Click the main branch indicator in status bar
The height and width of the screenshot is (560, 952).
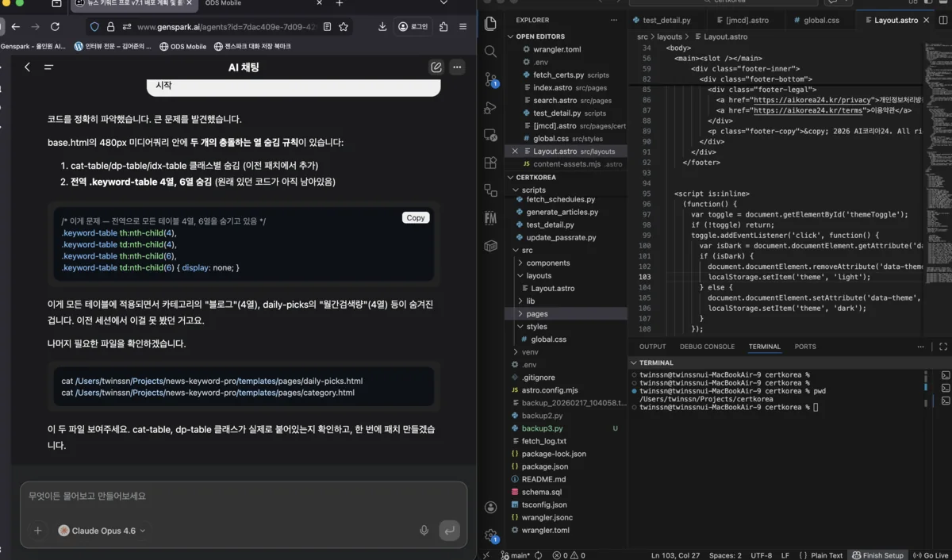516,555
